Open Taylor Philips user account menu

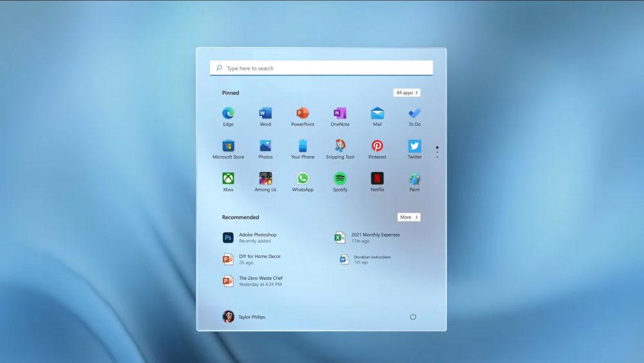(x=243, y=317)
